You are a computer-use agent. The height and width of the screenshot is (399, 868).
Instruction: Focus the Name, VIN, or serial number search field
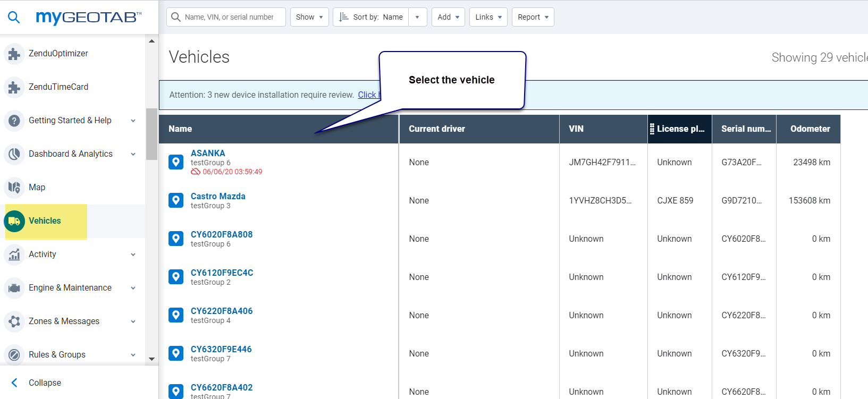pos(226,17)
